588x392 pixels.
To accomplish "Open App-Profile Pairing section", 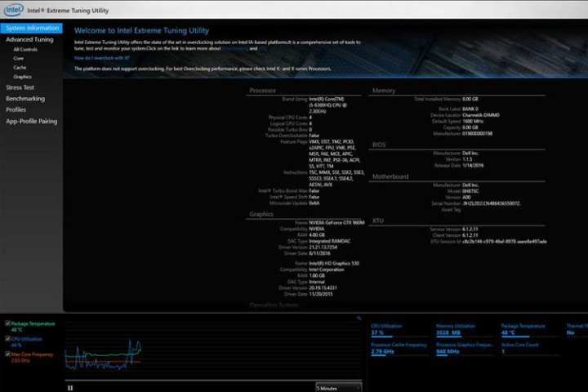I will coord(31,121).
